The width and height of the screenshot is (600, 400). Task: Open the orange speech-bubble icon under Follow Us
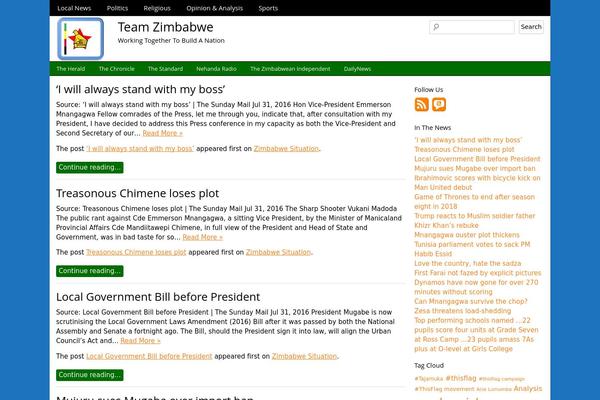[x=439, y=104]
